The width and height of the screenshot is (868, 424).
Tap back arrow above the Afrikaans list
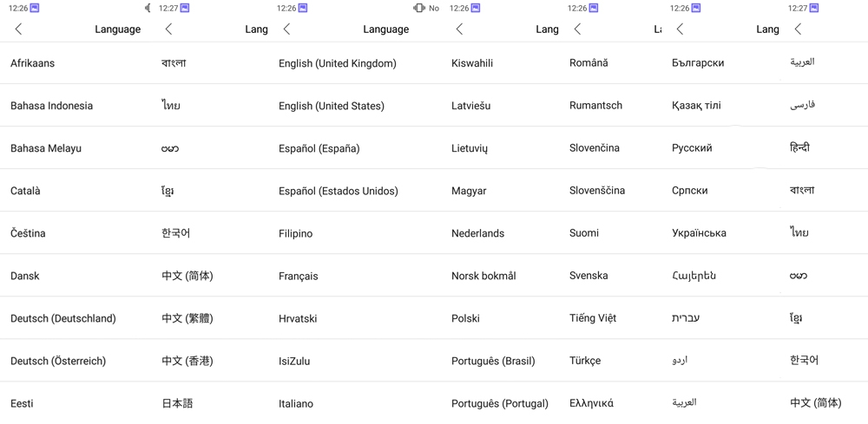click(18, 29)
